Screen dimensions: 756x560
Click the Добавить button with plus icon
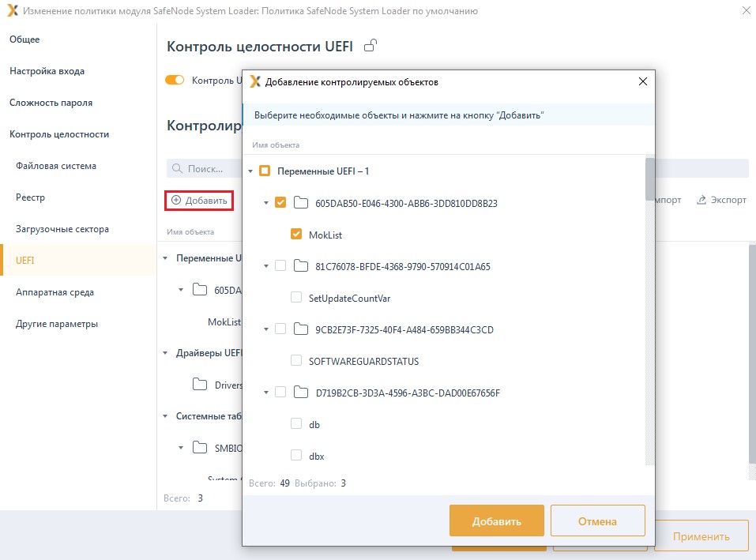(199, 201)
